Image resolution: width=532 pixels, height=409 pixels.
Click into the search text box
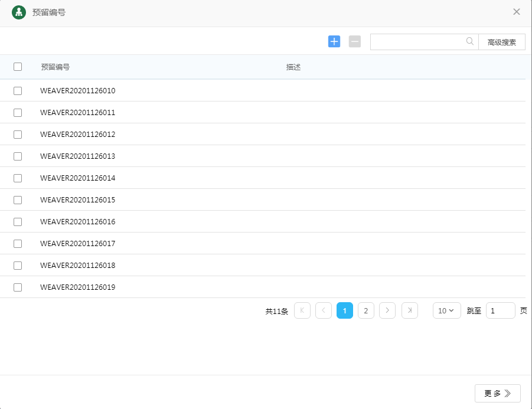pos(417,42)
